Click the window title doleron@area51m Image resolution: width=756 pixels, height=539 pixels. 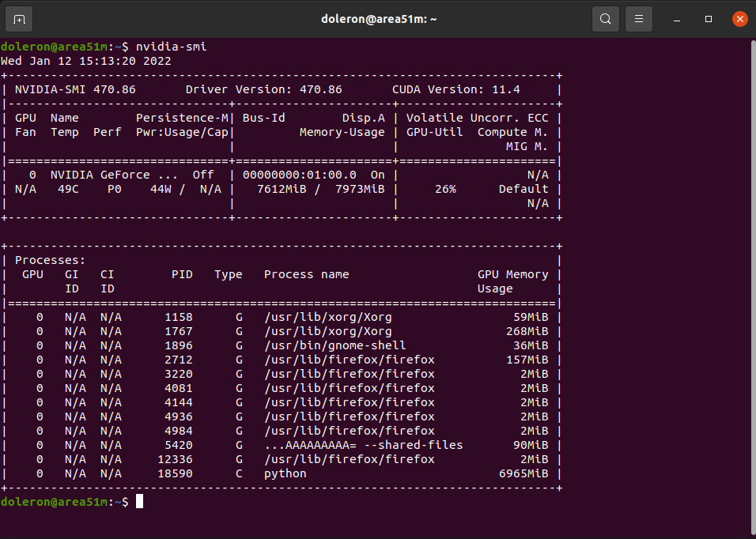click(x=379, y=19)
